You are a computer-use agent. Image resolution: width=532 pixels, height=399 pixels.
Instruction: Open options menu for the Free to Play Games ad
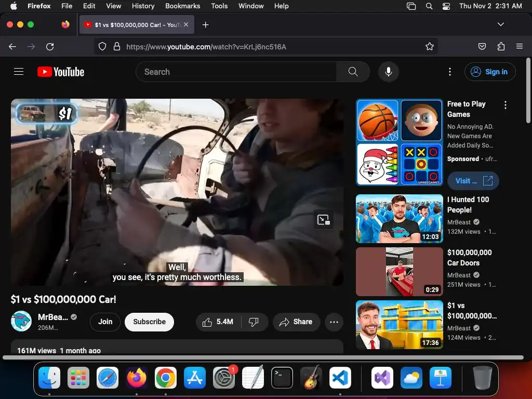[x=505, y=105]
